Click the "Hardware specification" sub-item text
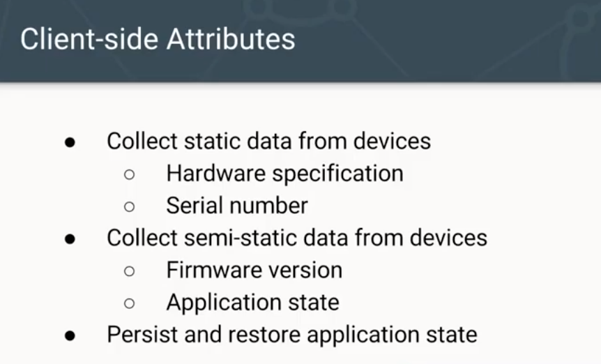 point(284,173)
